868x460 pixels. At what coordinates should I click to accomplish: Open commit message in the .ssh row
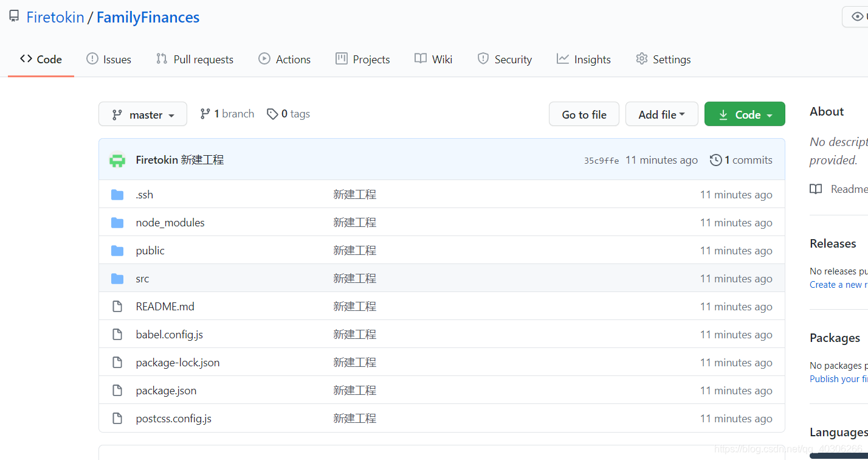pos(355,195)
